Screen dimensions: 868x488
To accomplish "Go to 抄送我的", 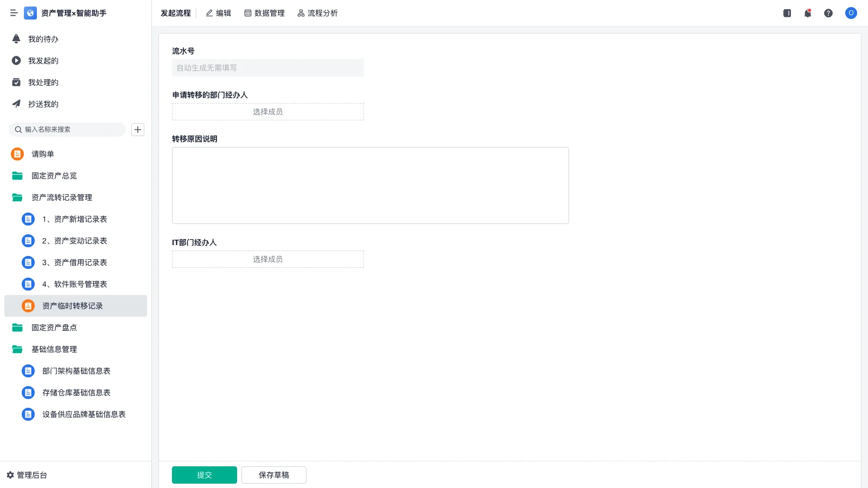I will (x=75, y=104).
